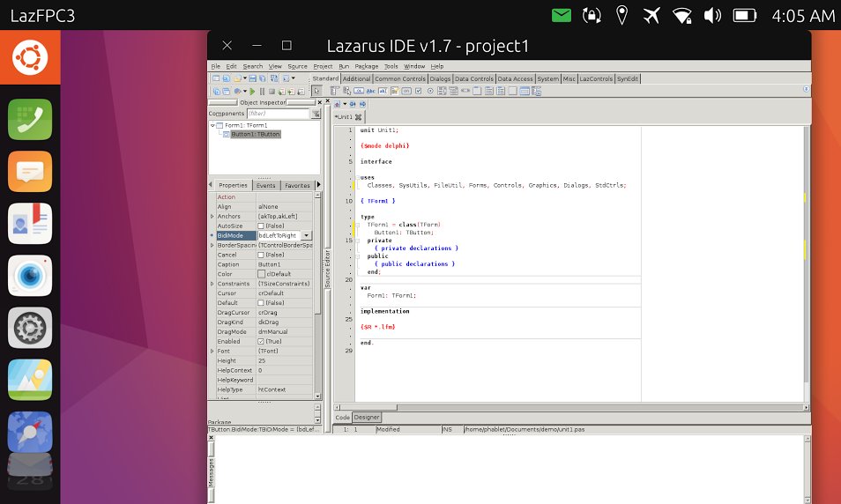Click the Components filter input field
The width and height of the screenshot is (841, 504).
pyautogui.click(x=278, y=113)
